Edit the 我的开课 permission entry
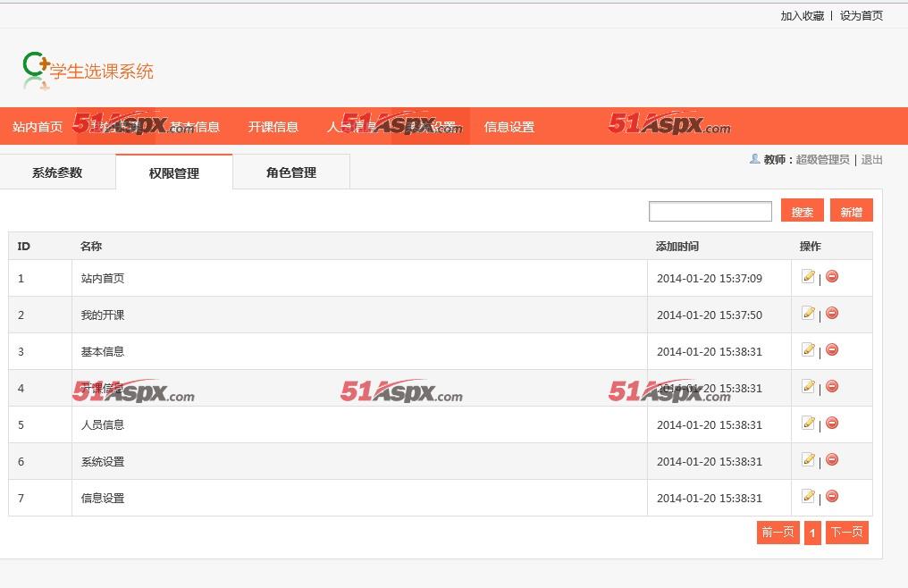This screenshot has height=588, width=908. click(808, 314)
